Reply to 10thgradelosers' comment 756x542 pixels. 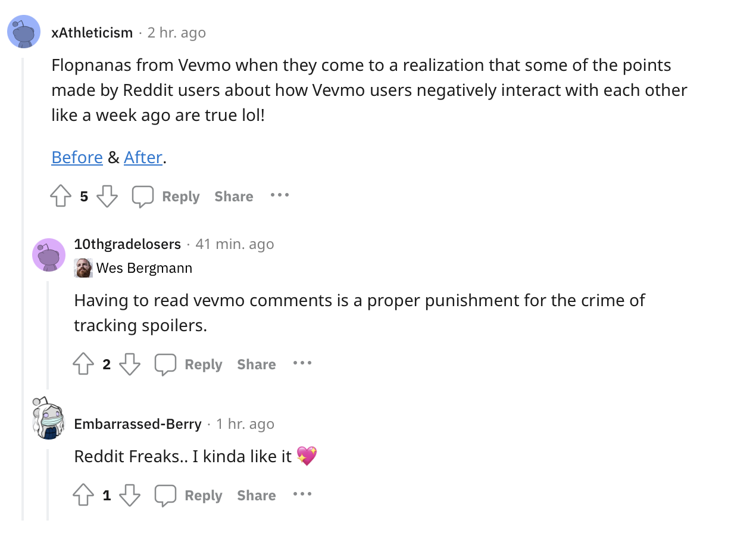click(x=204, y=365)
